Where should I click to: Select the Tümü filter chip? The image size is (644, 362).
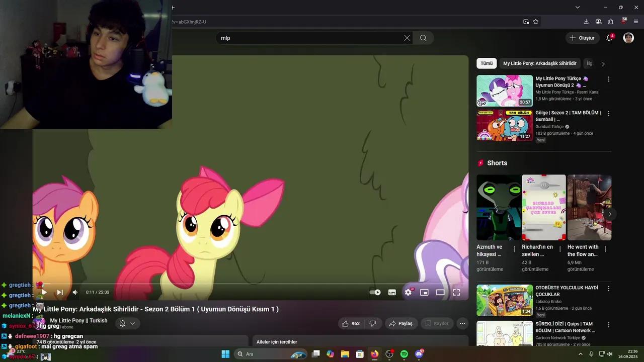click(487, 63)
